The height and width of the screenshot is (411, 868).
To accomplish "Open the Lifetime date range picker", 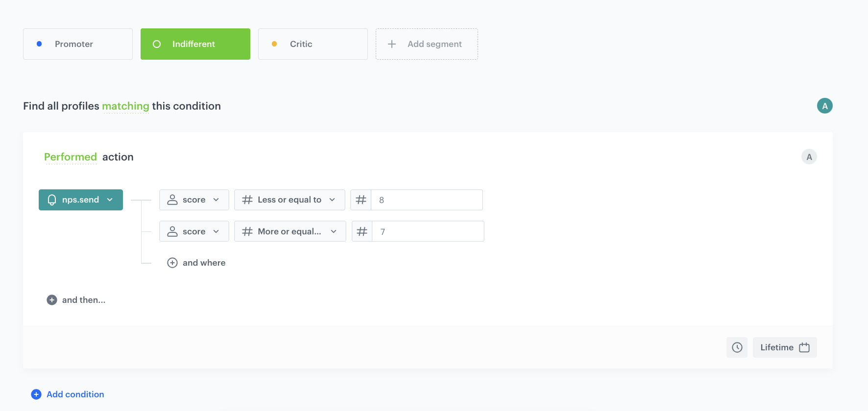I will pyautogui.click(x=784, y=347).
